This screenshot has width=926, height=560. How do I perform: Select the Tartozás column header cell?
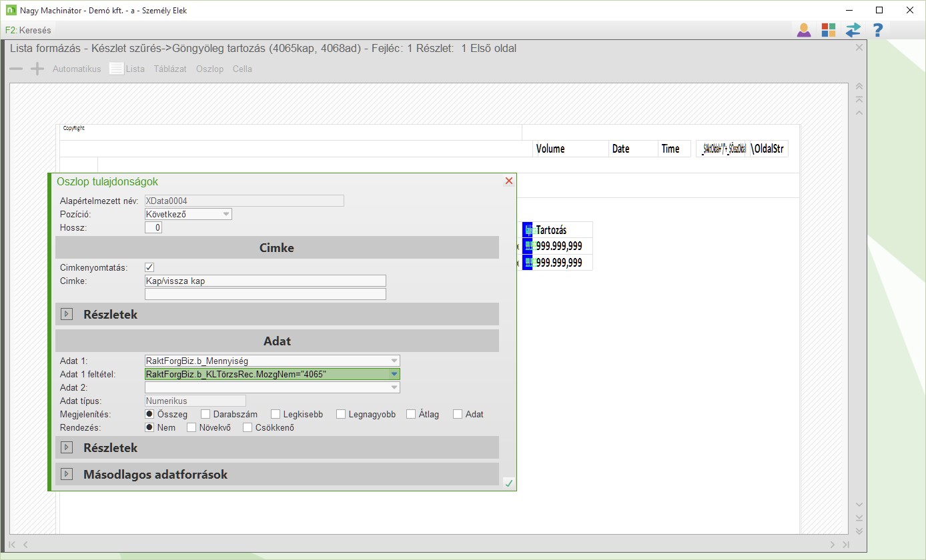pyautogui.click(x=562, y=230)
